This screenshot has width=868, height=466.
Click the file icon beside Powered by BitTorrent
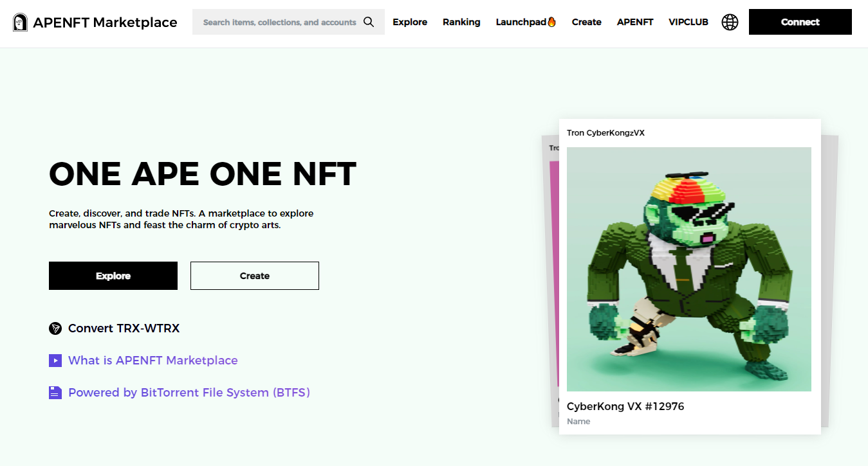(55, 393)
